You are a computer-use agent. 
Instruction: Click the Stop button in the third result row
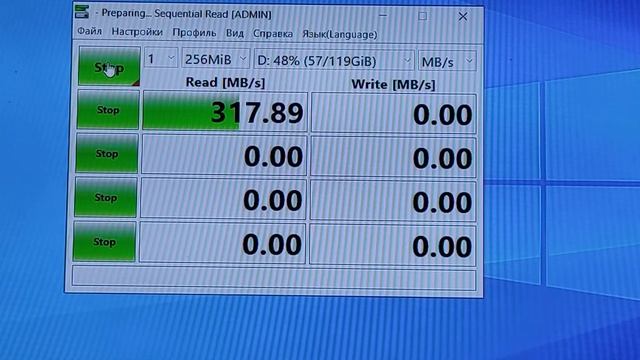106,198
